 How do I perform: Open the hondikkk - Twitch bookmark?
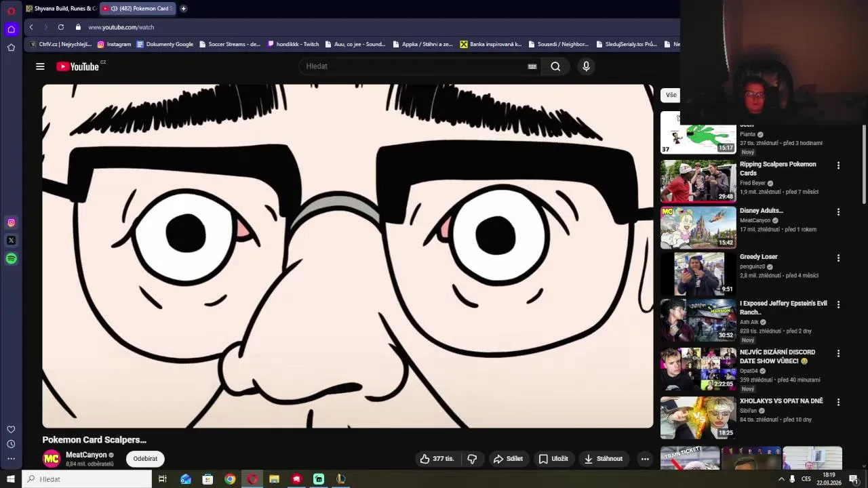click(293, 44)
